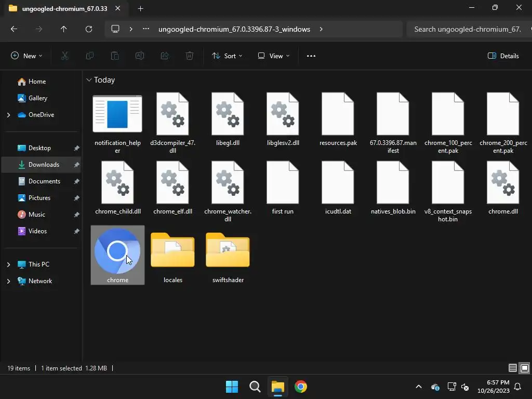
Task: Select d3dcompiler_47.dll file
Action: tap(172, 124)
